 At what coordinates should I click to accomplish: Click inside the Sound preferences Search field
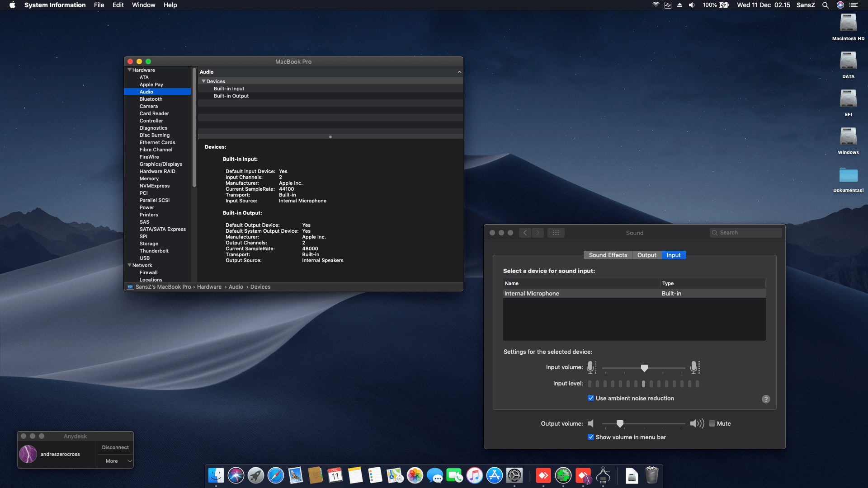746,232
